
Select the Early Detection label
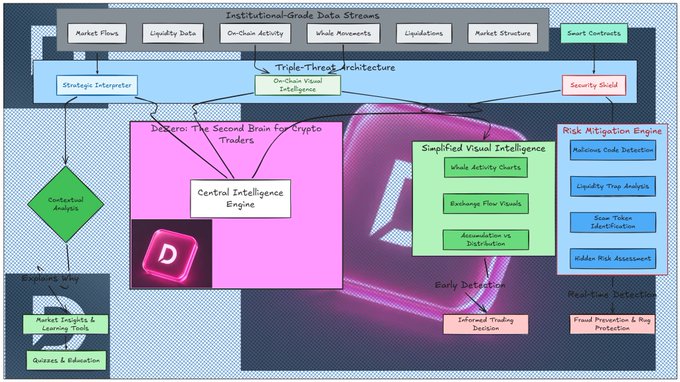pyautogui.click(x=470, y=285)
